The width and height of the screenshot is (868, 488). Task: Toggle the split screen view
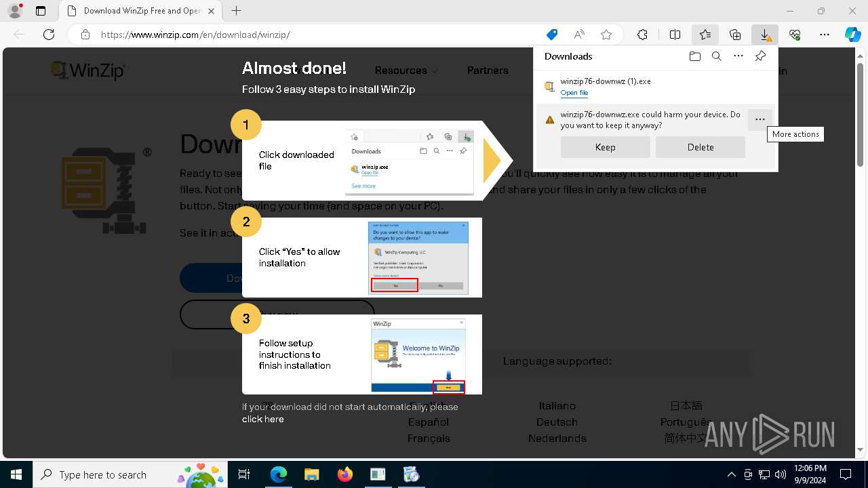tap(675, 35)
